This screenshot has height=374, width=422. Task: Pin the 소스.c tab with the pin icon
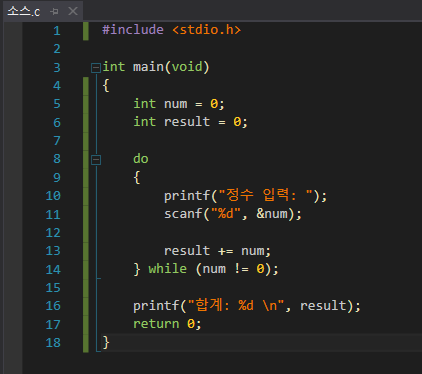pyautogui.click(x=54, y=12)
